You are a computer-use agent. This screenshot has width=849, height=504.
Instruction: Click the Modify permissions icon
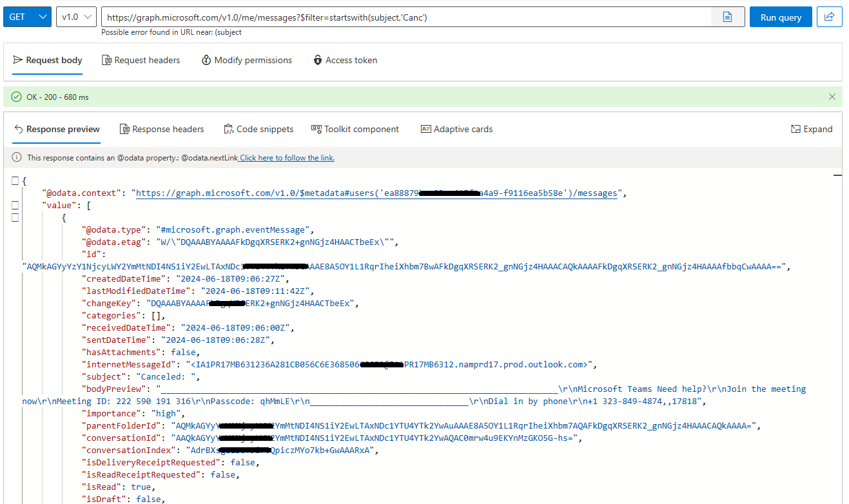pyautogui.click(x=206, y=60)
